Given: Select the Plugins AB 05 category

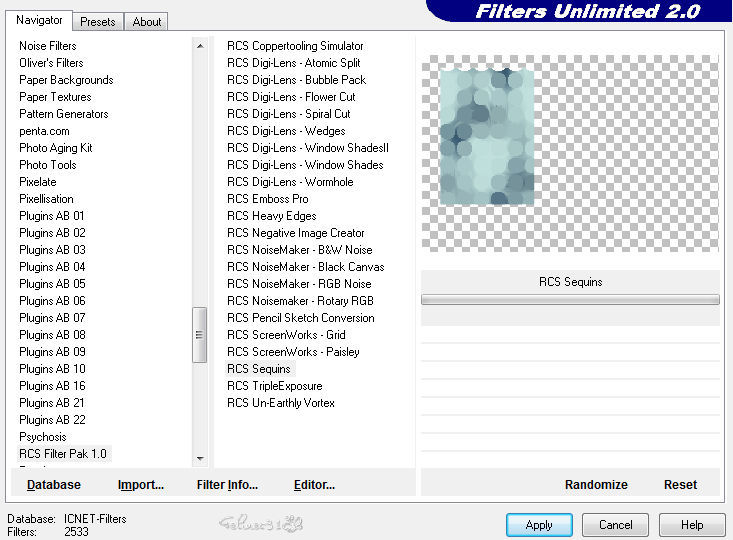Looking at the screenshot, I should pos(52,284).
